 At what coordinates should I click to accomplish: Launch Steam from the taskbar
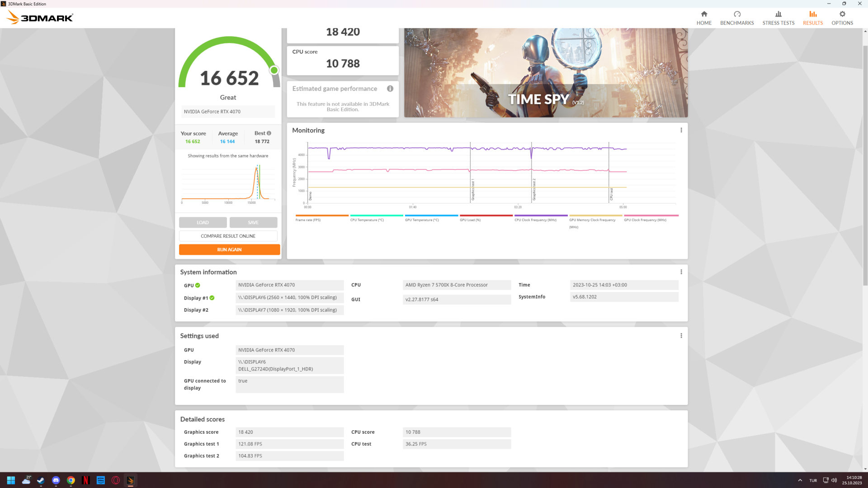point(41,480)
